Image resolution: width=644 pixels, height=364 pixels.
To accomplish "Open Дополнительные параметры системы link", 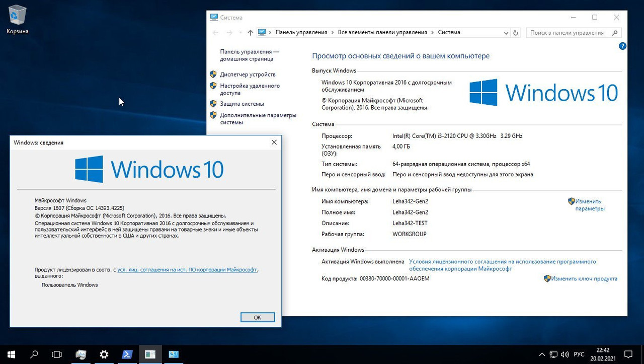I will click(x=258, y=118).
